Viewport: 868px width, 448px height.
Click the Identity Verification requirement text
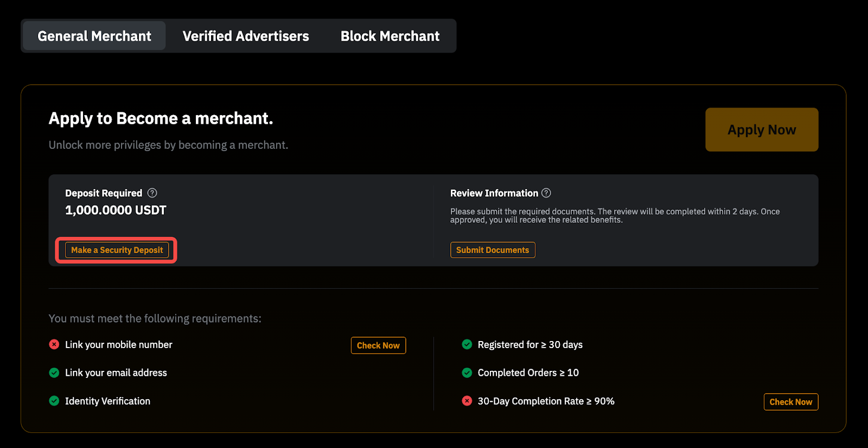(107, 401)
